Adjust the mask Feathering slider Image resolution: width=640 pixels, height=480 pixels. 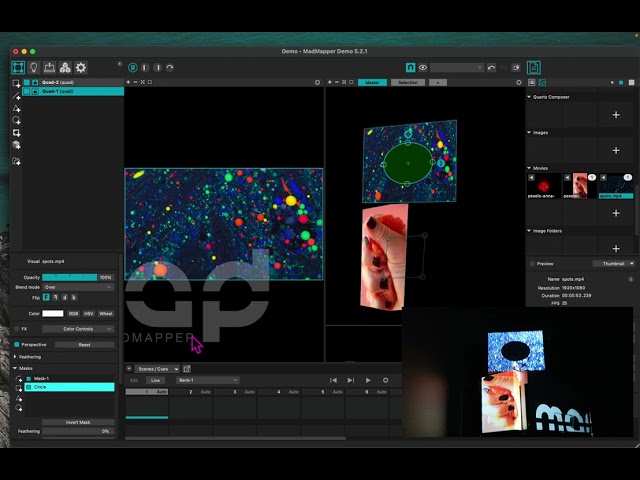pyautogui.click(x=78, y=431)
